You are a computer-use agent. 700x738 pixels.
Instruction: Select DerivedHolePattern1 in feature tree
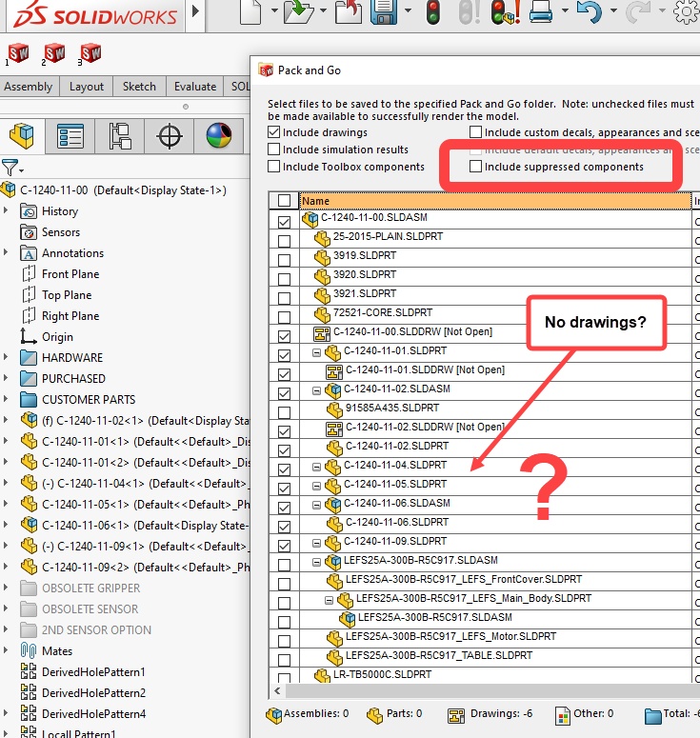(x=93, y=672)
